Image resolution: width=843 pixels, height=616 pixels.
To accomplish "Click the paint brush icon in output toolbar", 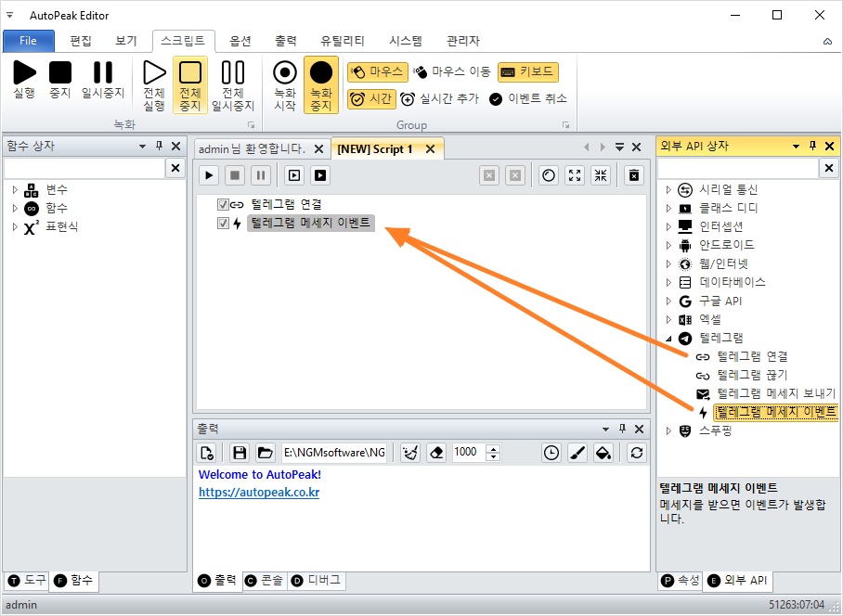I will (x=577, y=453).
